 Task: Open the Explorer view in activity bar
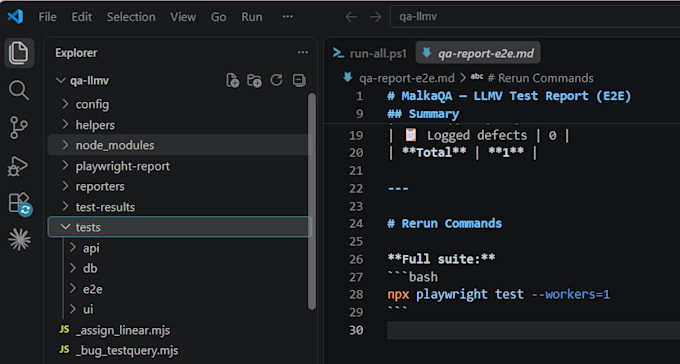click(19, 53)
